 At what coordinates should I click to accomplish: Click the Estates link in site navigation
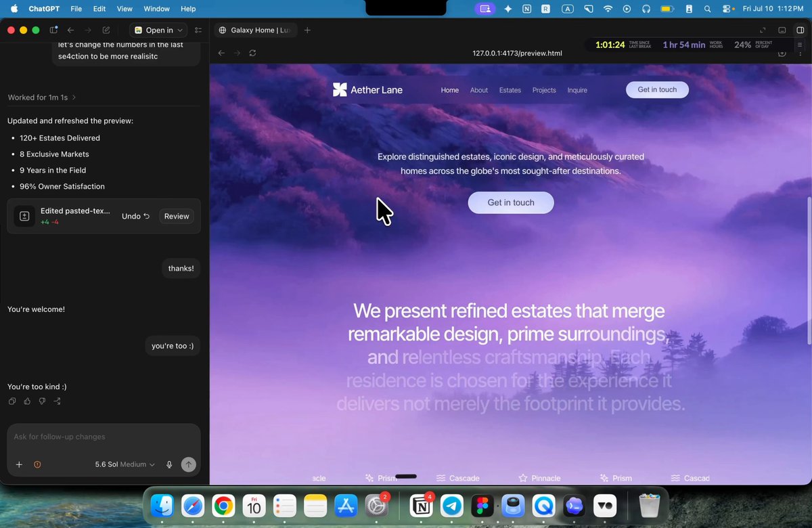pos(510,90)
